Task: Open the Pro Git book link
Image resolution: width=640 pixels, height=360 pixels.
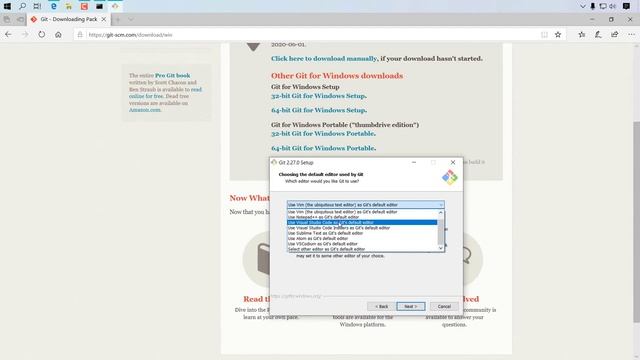Action: 172,76
